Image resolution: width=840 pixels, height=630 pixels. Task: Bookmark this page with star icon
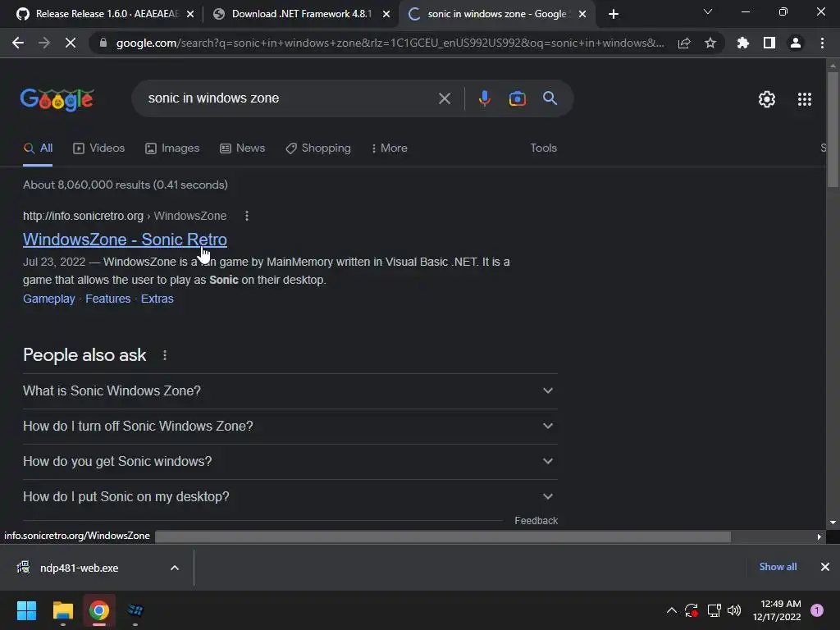click(x=710, y=43)
